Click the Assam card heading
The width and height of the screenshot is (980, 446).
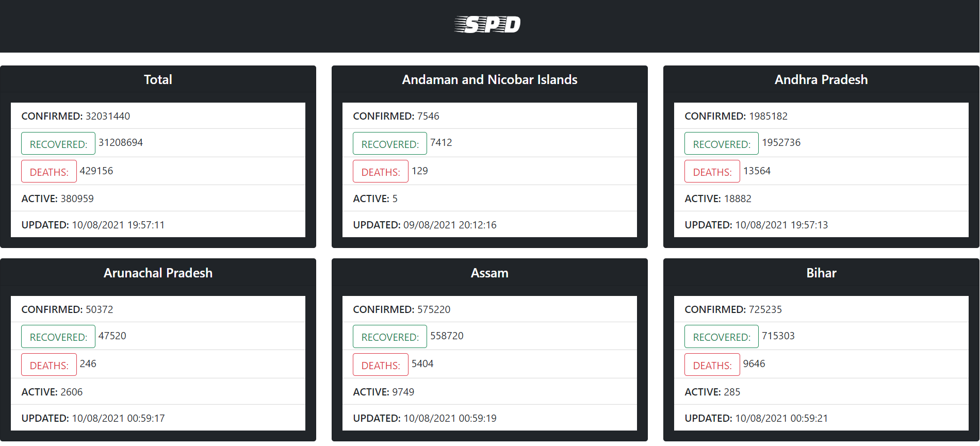click(489, 273)
